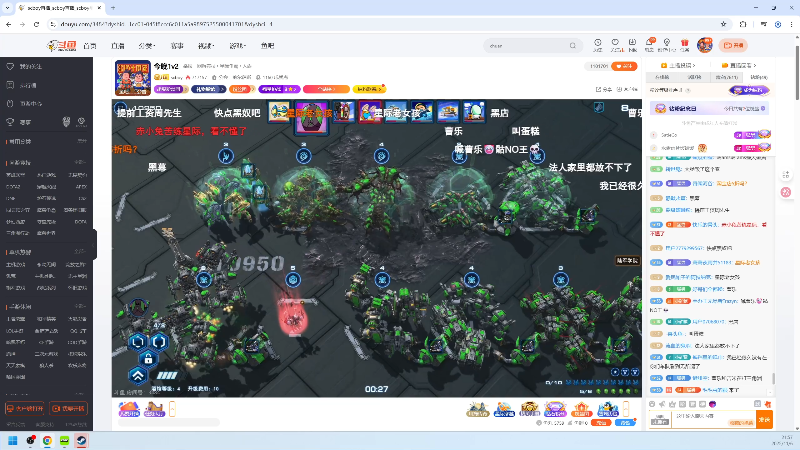
Task: Open the watch history clock icon in the header
Action: pyautogui.click(x=597, y=45)
